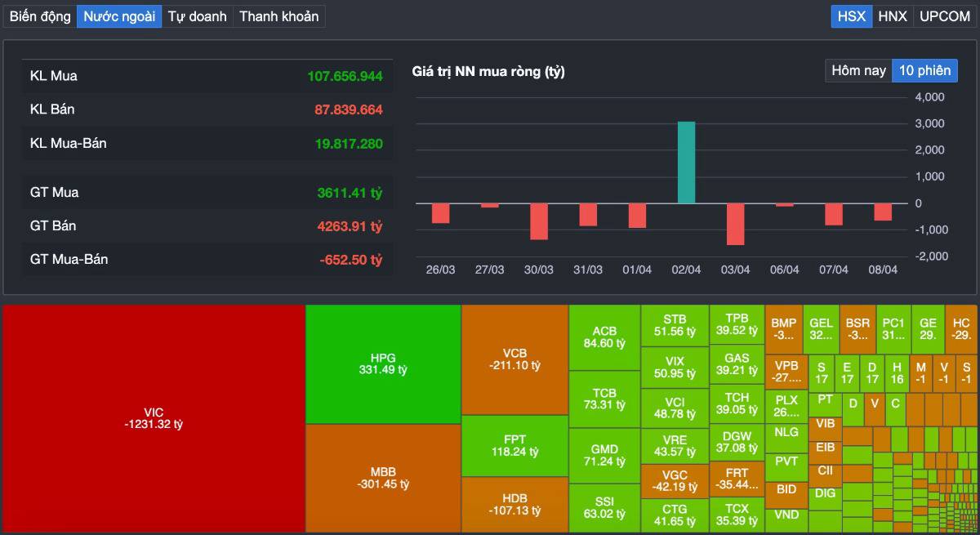This screenshot has height=535, width=980.
Task: Click the CTG 41.65 tỷ cell
Action: 675,515
